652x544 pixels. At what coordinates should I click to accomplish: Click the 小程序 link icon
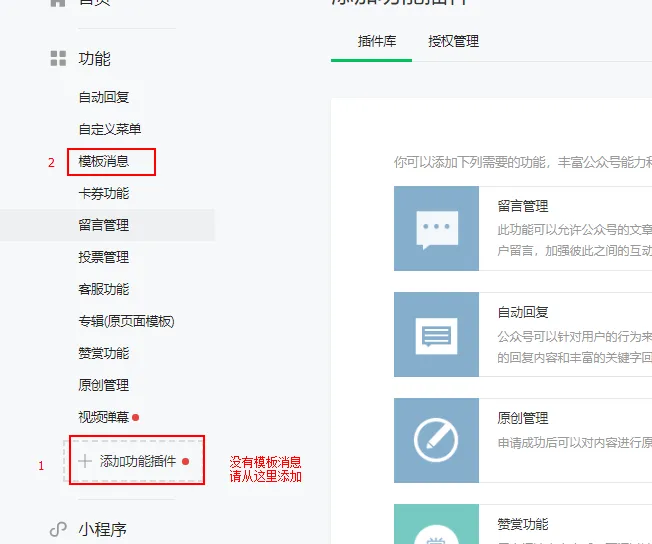(x=58, y=530)
